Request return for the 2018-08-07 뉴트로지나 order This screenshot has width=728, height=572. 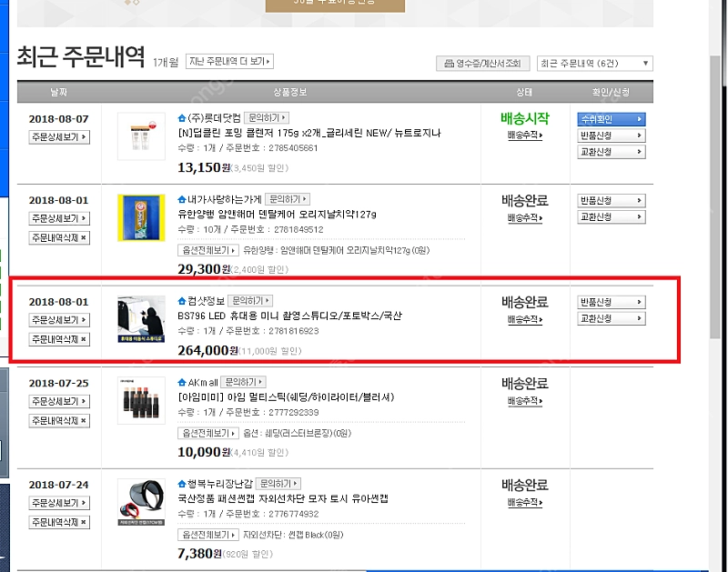pyautogui.click(x=611, y=135)
